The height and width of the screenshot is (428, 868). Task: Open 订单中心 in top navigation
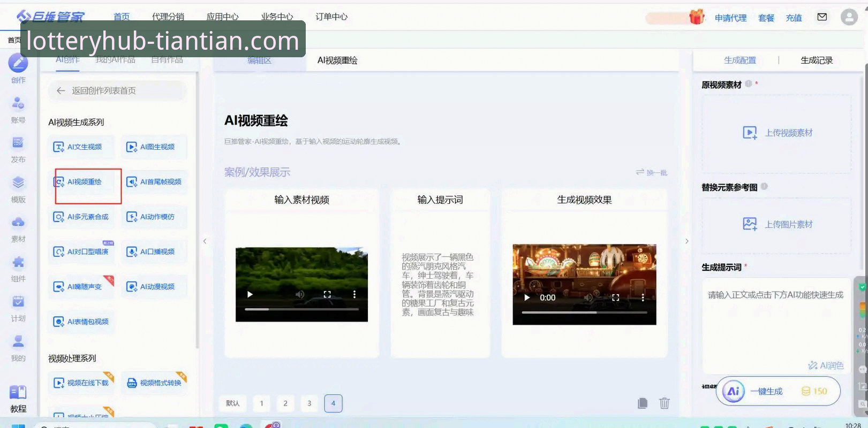coord(331,17)
